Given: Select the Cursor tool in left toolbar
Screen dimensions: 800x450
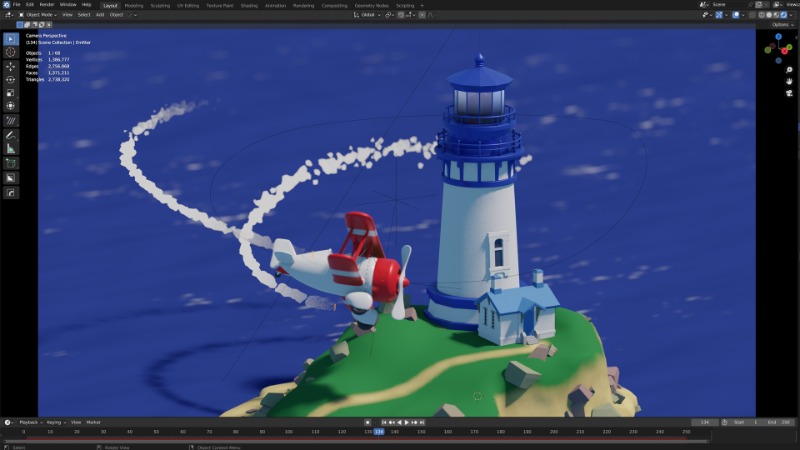Looking at the screenshot, I should (x=11, y=52).
